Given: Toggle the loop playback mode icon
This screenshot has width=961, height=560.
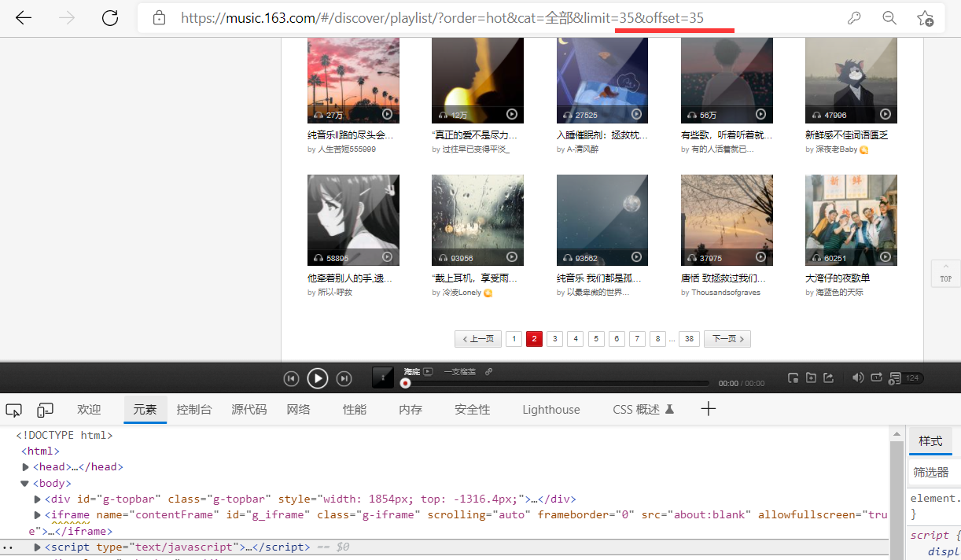Looking at the screenshot, I should pos(876,378).
